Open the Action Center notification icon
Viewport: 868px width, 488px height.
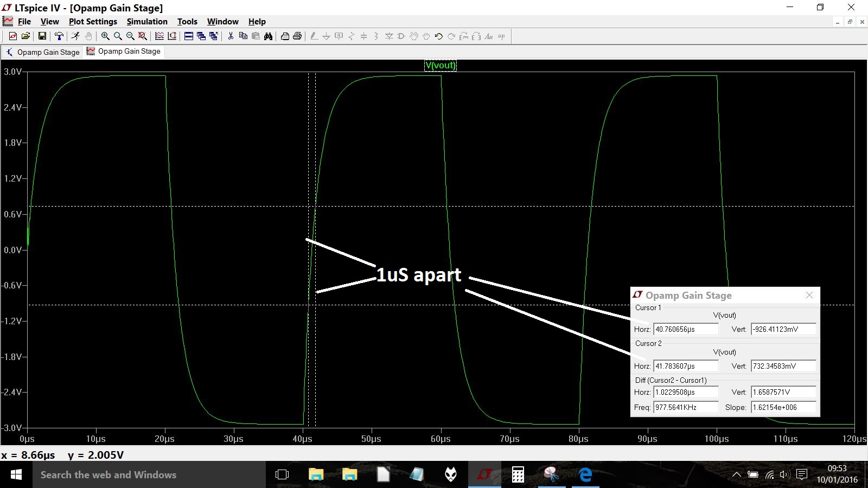[x=802, y=474]
